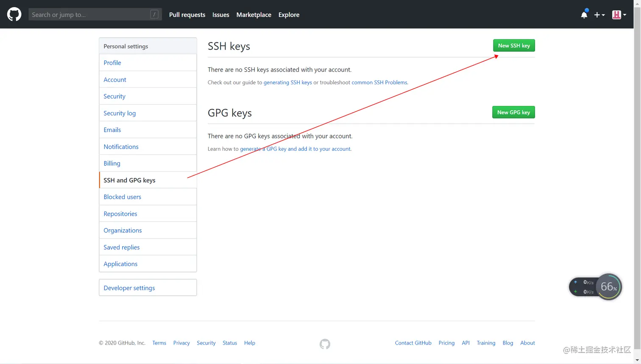
Task: Click the footer Security link
Action: [x=206, y=343]
